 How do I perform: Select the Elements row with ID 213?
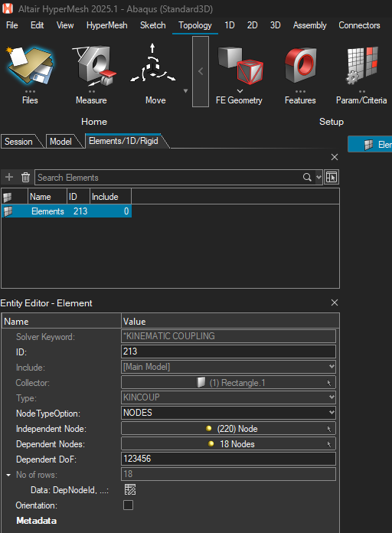(x=67, y=211)
